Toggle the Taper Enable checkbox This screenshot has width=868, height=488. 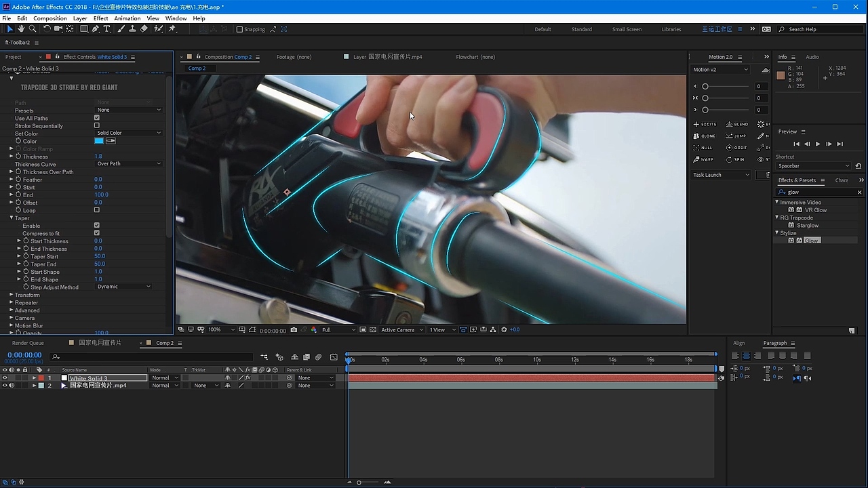pyautogui.click(x=97, y=226)
